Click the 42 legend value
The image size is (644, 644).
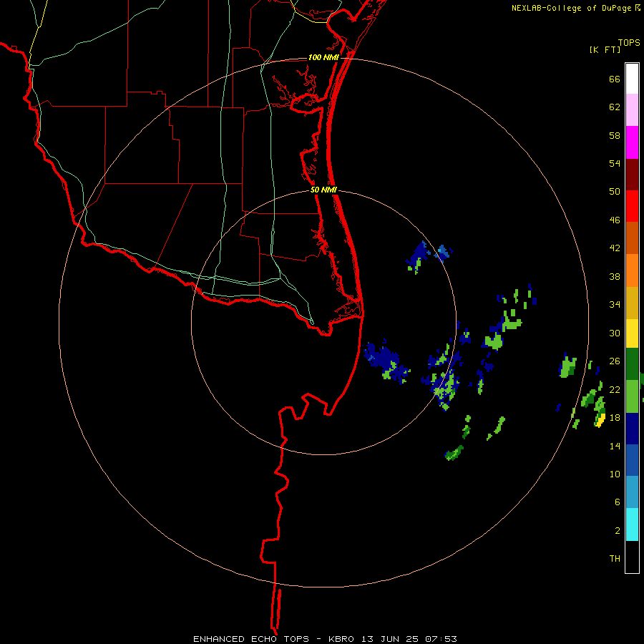point(615,248)
